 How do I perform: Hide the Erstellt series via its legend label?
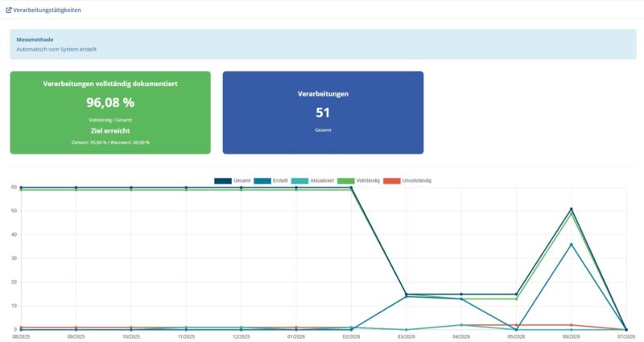[280, 180]
